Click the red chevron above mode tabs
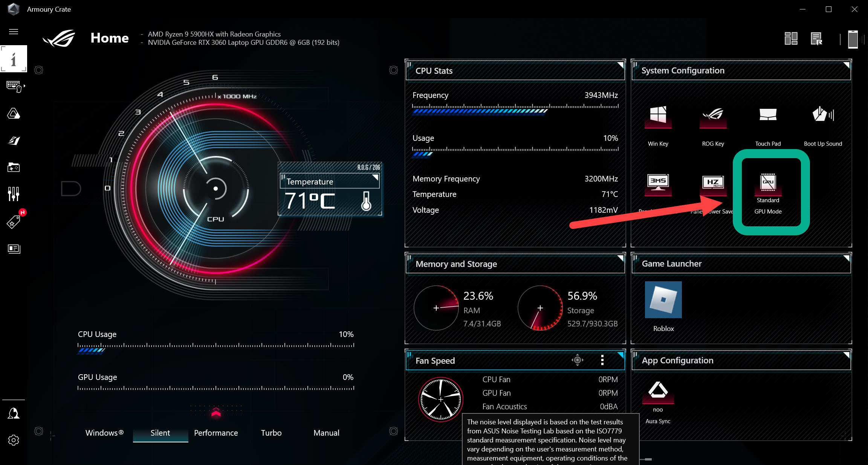This screenshot has height=465, width=868. pyautogui.click(x=216, y=413)
